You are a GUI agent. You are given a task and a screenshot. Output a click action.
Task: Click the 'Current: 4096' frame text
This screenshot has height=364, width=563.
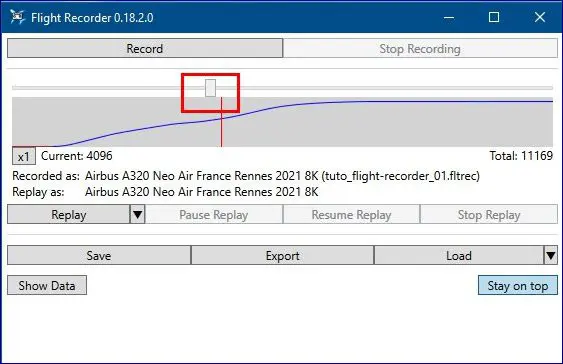(76, 156)
